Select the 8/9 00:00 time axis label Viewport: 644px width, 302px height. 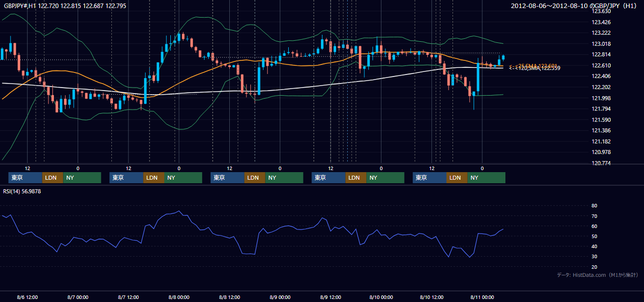280,297
